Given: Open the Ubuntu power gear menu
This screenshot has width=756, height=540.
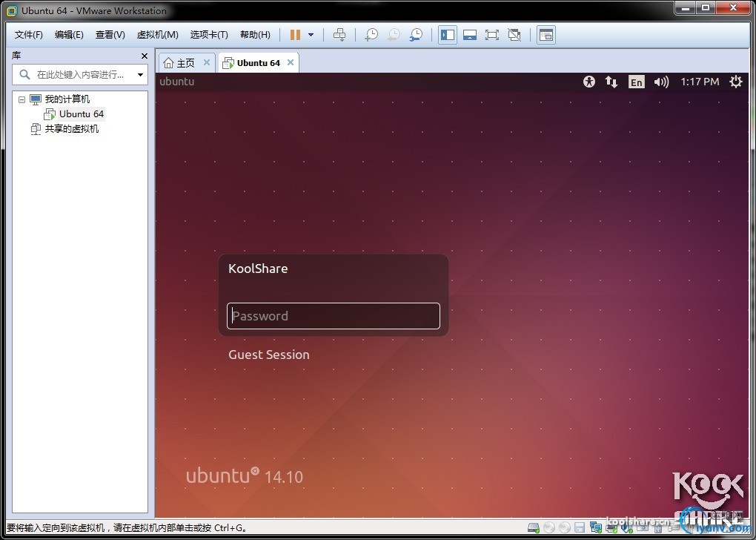Looking at the screenshot, I should pyautogui.click(x=736, y=82).
